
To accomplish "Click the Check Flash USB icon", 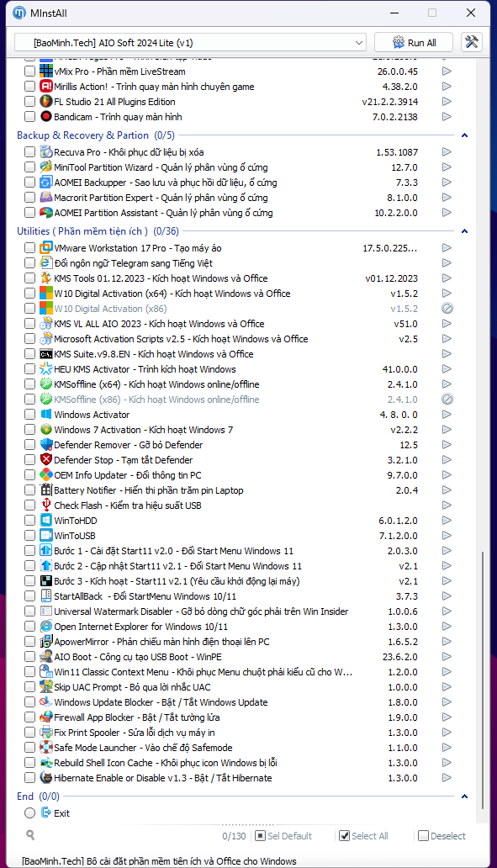I will tap(46, 505).
